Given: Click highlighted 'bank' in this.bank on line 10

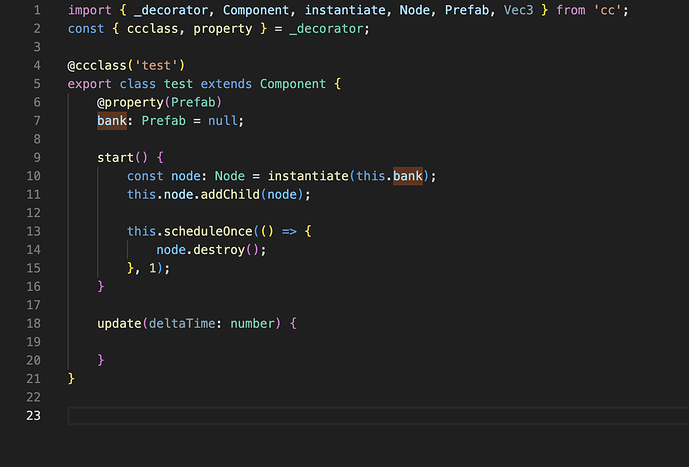Looking at the screenshot, I should (x=408, y=176).
